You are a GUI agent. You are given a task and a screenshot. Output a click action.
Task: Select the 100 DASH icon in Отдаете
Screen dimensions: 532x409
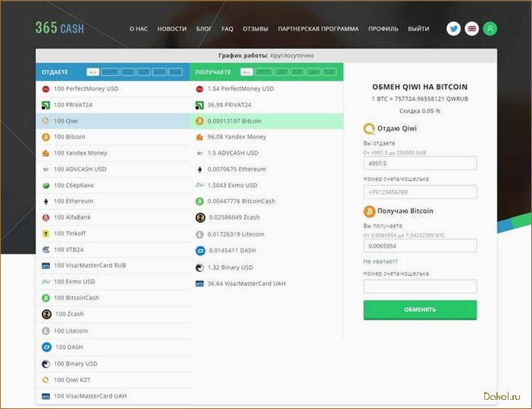(x=46, y=347)
